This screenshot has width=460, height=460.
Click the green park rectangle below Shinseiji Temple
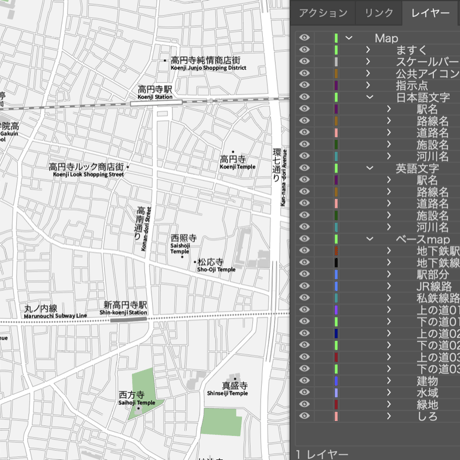(221, 422)
